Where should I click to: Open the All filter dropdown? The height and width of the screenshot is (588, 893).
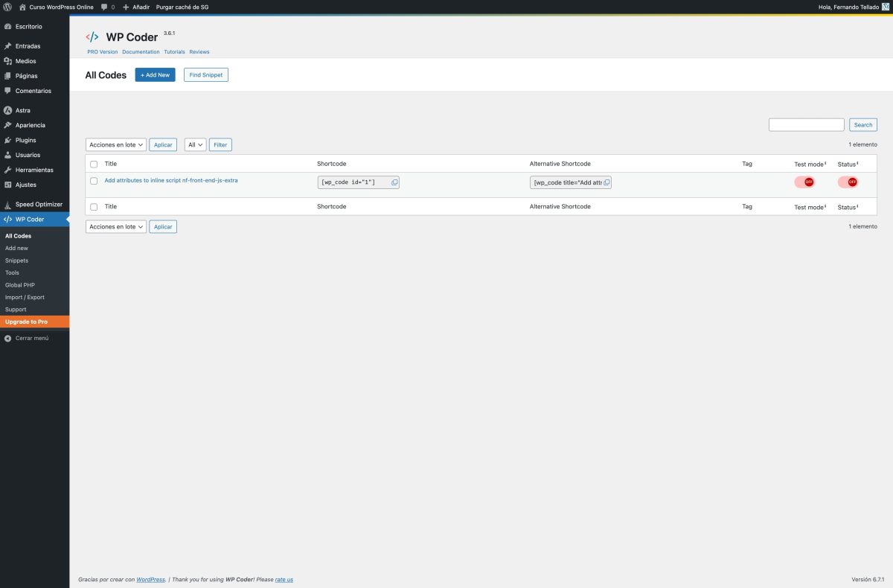(x=194, y=144)
